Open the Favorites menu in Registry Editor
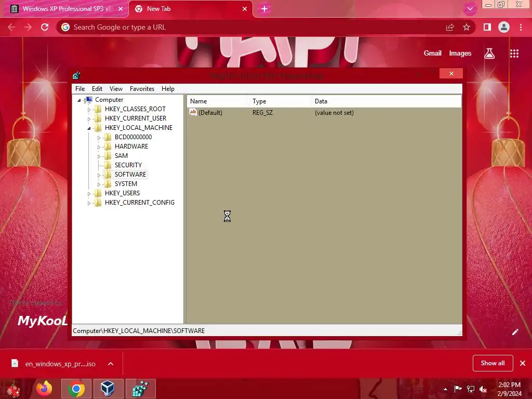 [x=142, y=88]
